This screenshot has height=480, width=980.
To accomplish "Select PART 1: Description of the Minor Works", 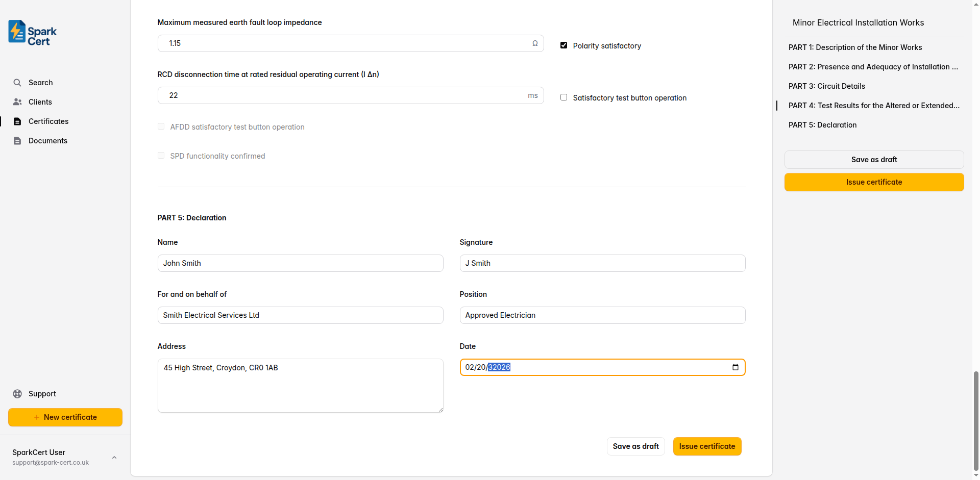I will [855, 47].
